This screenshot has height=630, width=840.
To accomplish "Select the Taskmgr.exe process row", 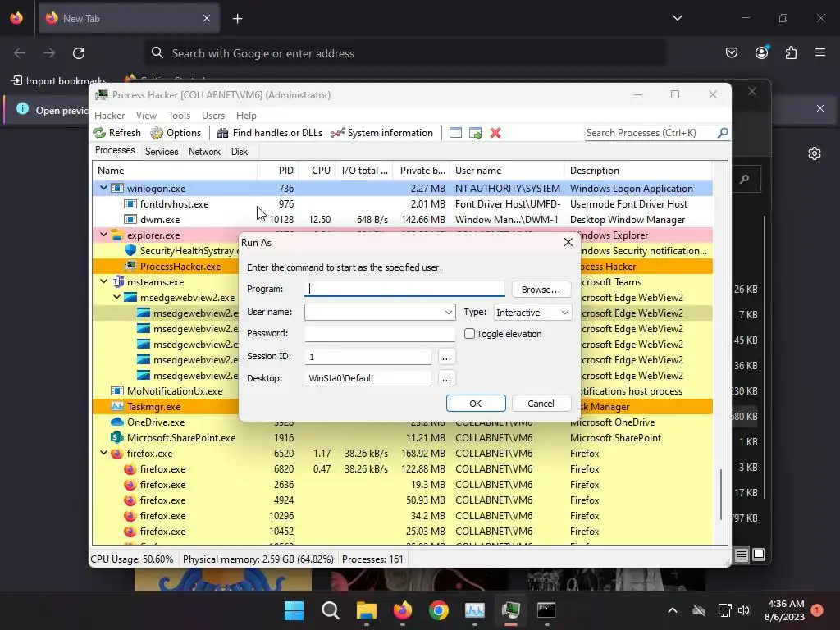I will [x=402, y=407].
